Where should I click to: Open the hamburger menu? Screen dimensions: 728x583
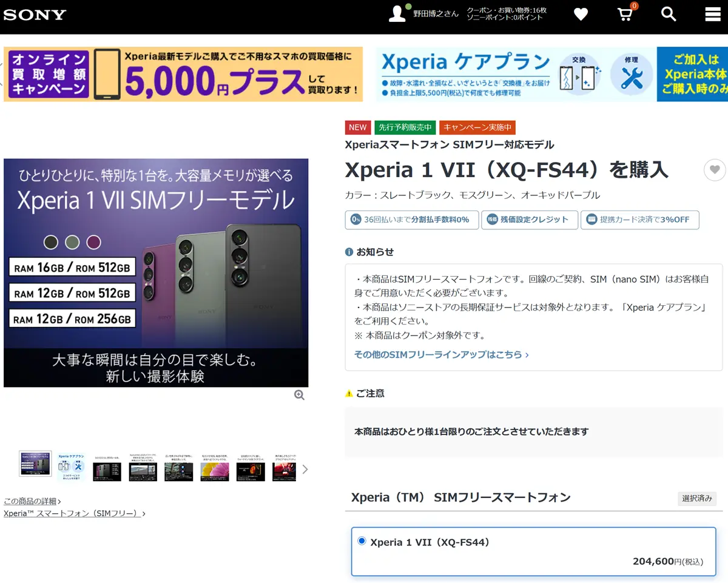point(713,14)
